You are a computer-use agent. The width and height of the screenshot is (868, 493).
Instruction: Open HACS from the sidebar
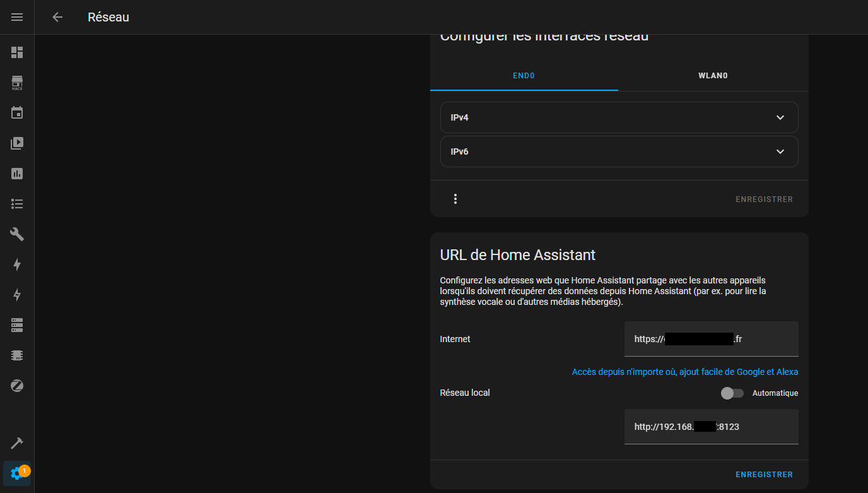tap(17, 83)
